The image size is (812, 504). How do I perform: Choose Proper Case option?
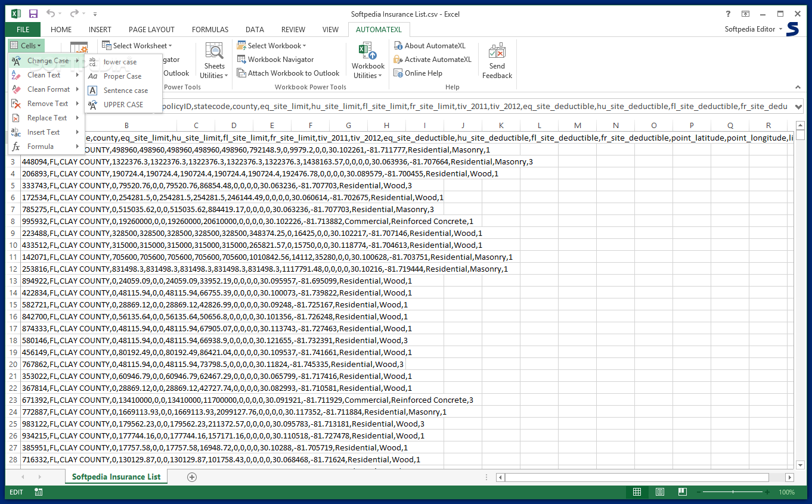(x=123, y=76)
